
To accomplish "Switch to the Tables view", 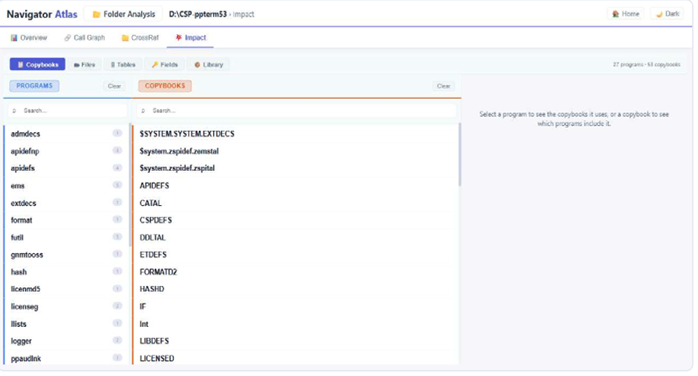I will [x=123, y=65].
